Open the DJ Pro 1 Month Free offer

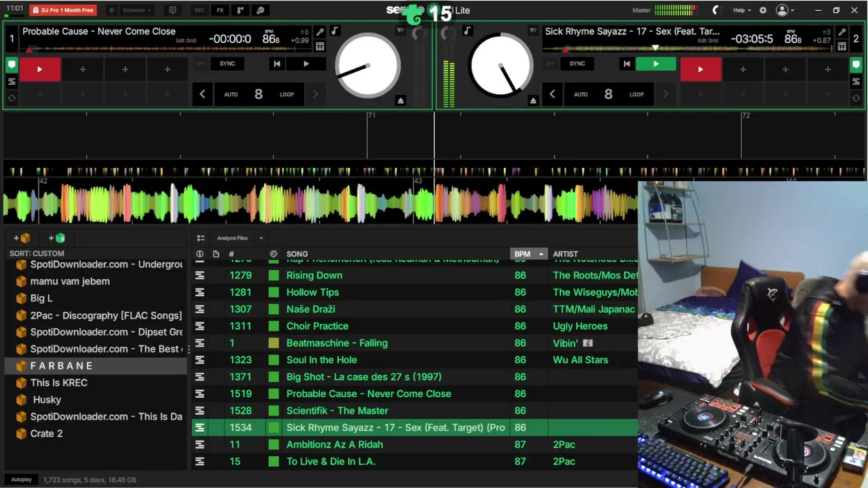(63, 10)
